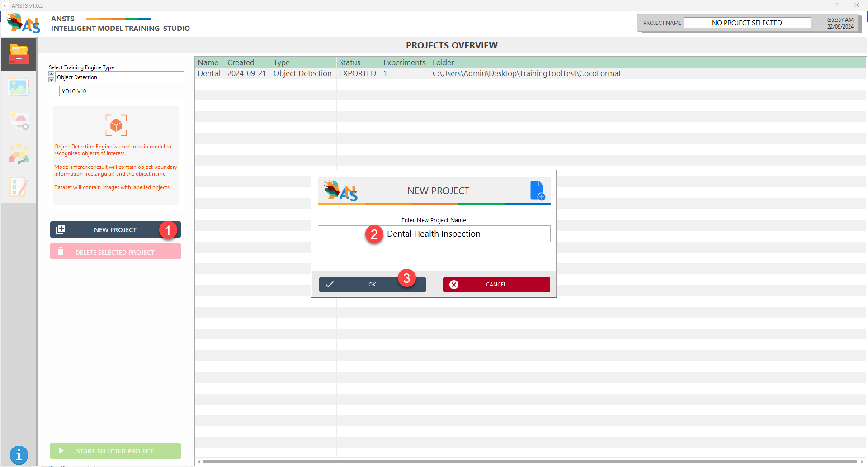The height and width of the screenshot is (467, 868).
Task: Open the image dataset sidebar icon
Action: click(19, 88)
